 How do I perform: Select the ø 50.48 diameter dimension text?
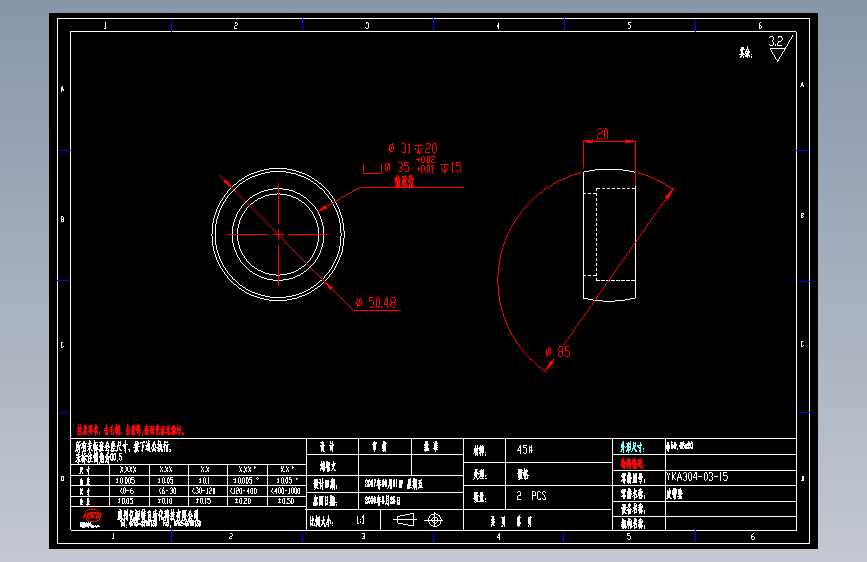pos(376,303)
